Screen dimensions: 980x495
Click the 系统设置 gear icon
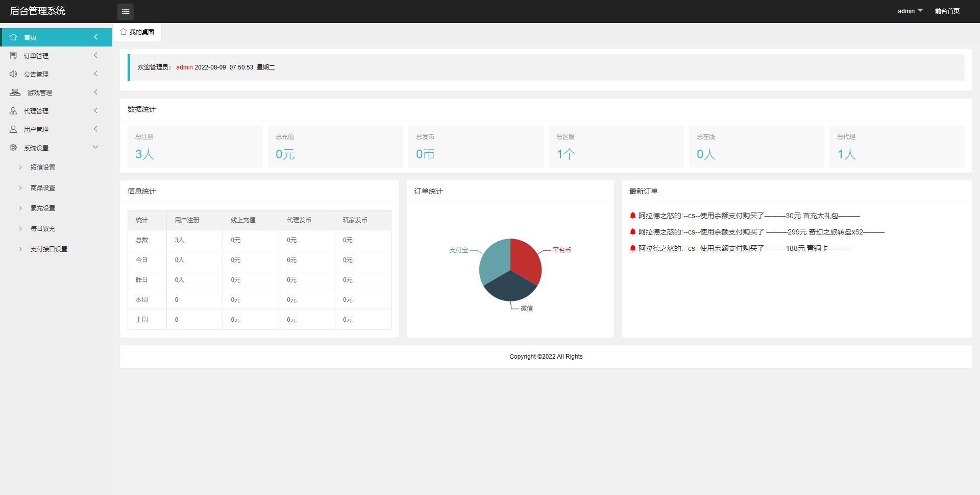[14, 148]
